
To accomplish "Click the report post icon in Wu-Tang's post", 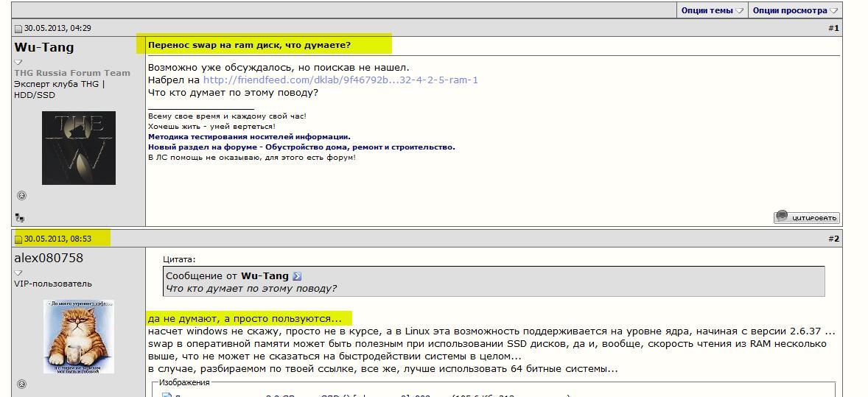I will [x=19, y=218].
